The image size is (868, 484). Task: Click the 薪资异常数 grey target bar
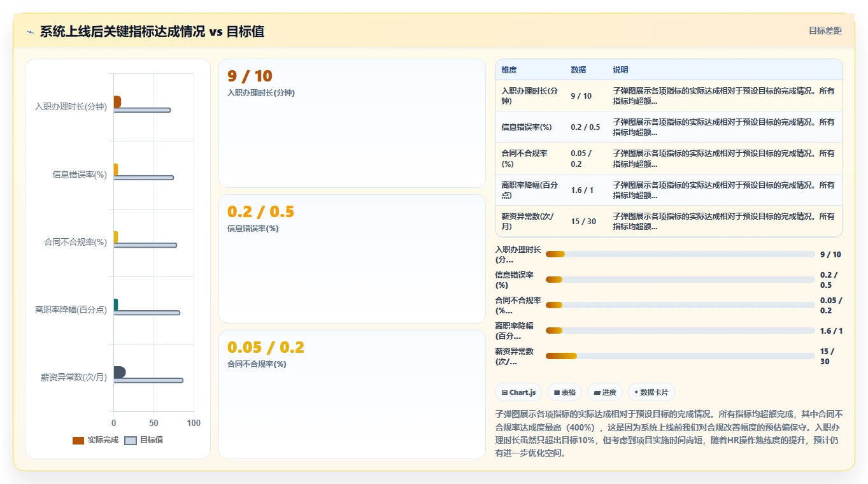(x=148, y=380)
